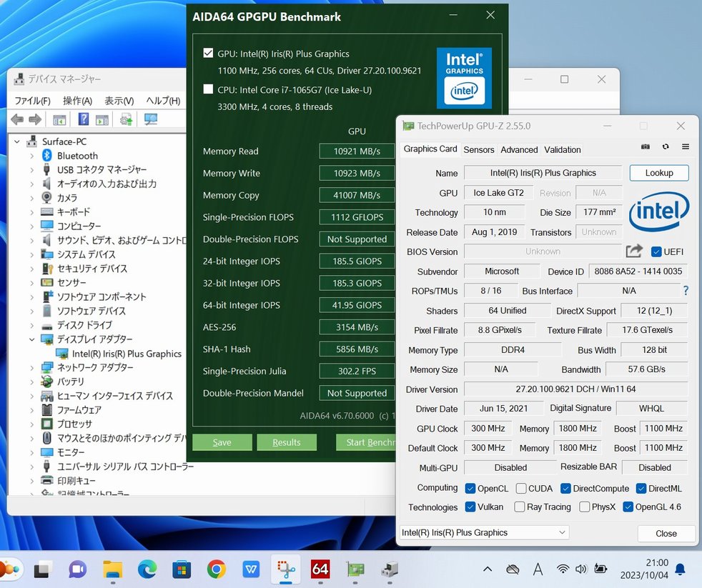
Task: Open Help via the blue question mark icon
Action: click(83, 119)
